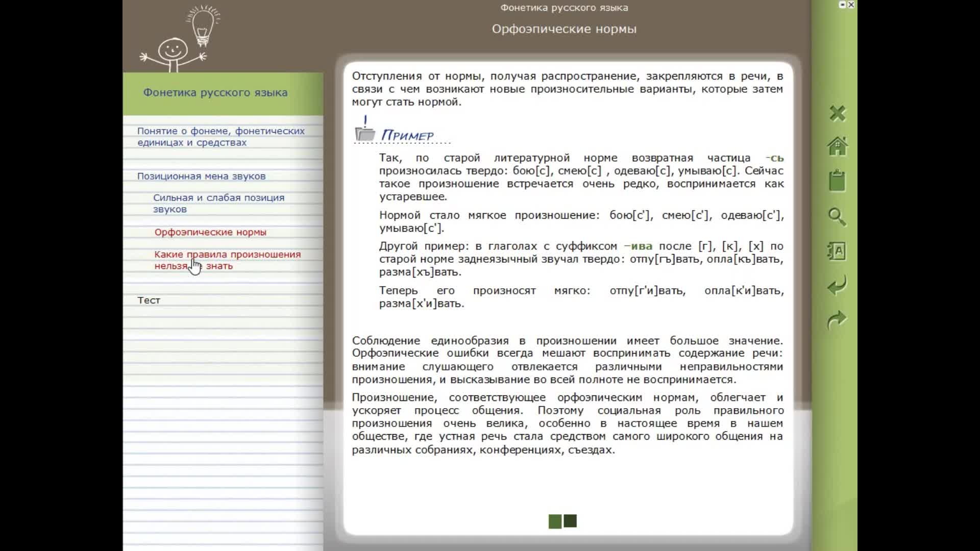Go forward with the curved arrow icon
Viewport: 980px width, 551px height.
point(837,320)
